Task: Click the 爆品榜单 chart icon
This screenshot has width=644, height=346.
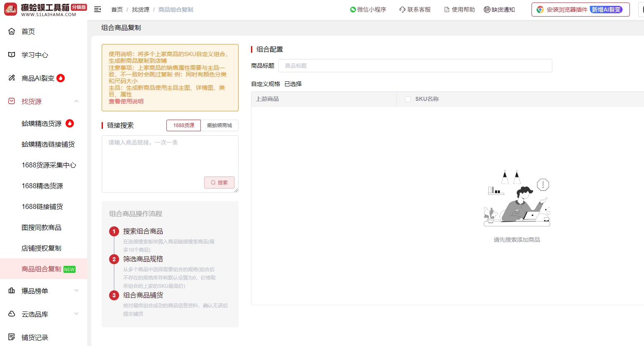Action: 12,290
